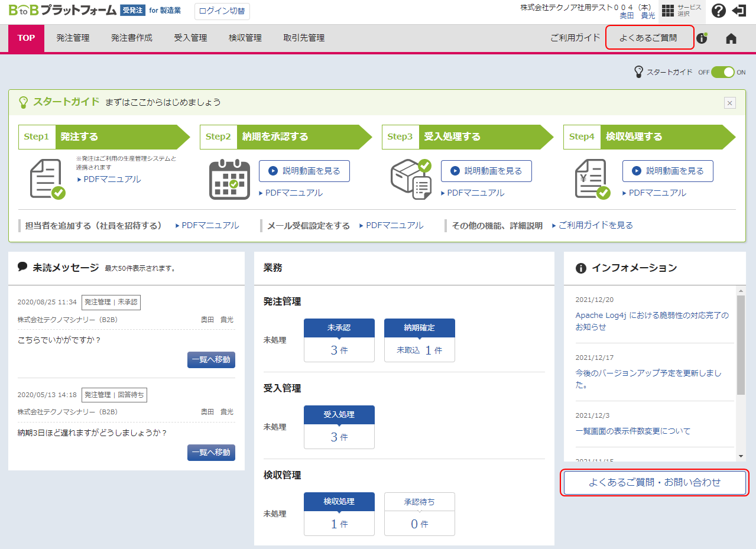Turn off the Start Guide toggle

tap(722, 72)
